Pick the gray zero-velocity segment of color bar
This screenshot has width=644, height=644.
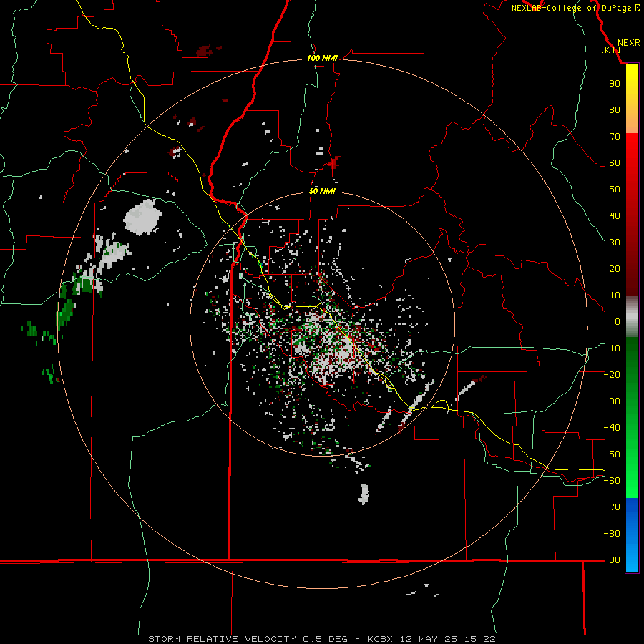click(632, 317)
